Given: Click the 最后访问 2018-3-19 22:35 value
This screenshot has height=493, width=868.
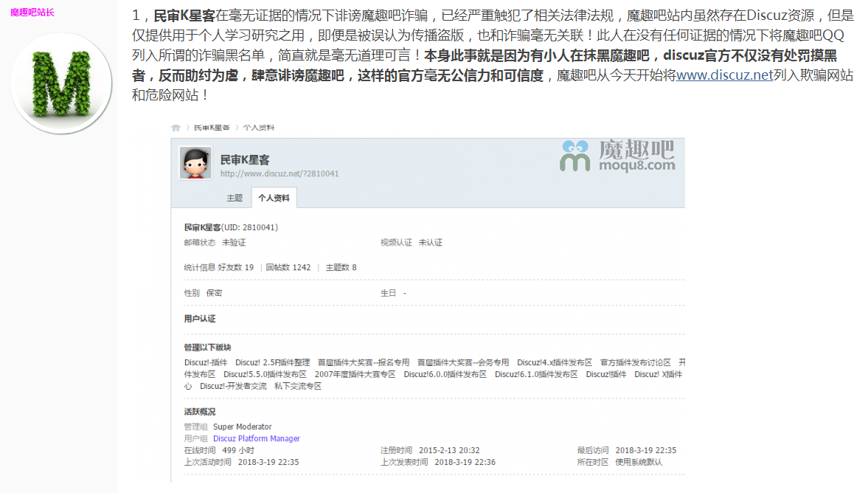Looking at the screenshot, I should [646, 450].
